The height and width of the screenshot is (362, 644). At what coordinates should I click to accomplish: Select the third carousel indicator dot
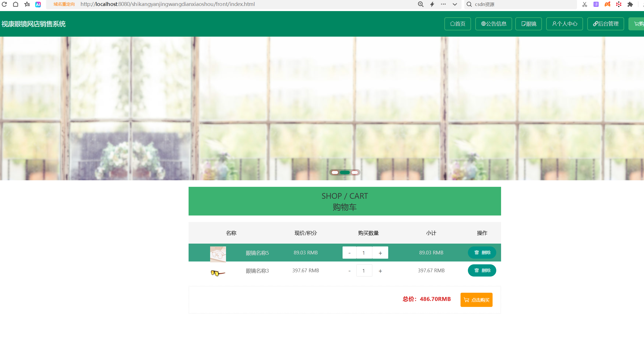point(355,172)
